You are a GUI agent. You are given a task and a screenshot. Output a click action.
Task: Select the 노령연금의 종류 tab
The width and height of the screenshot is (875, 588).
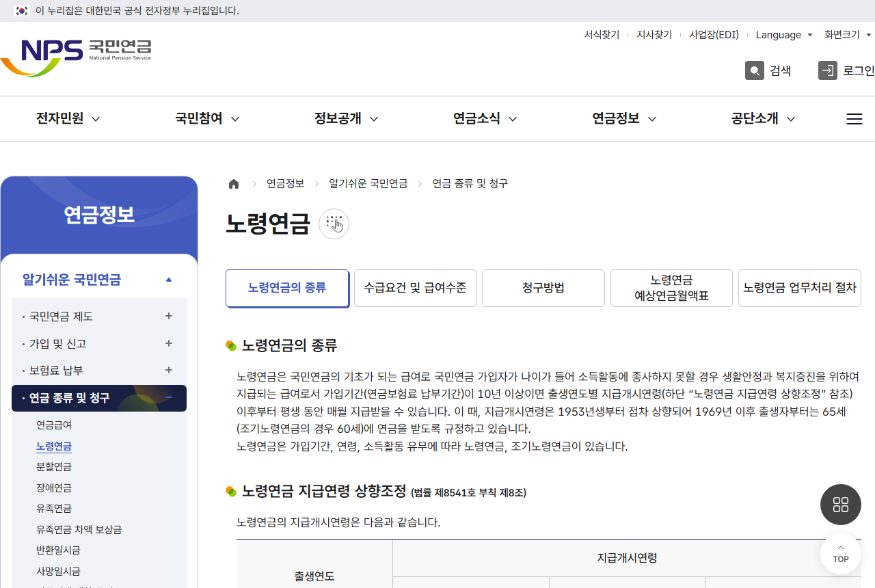(x=287, y=288)
